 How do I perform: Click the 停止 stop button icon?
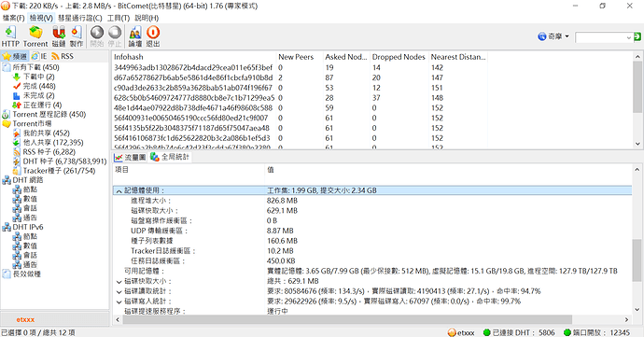[x=115, y=36]
